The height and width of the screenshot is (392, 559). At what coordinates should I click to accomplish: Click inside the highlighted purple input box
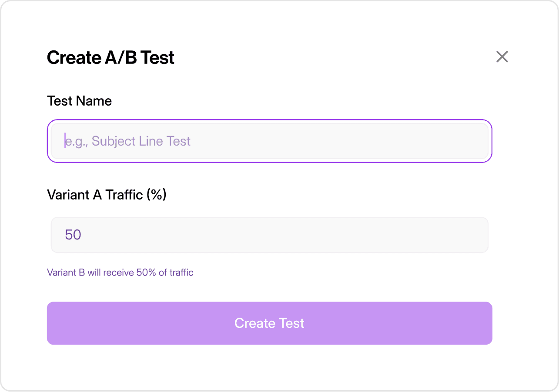point(269,141)
